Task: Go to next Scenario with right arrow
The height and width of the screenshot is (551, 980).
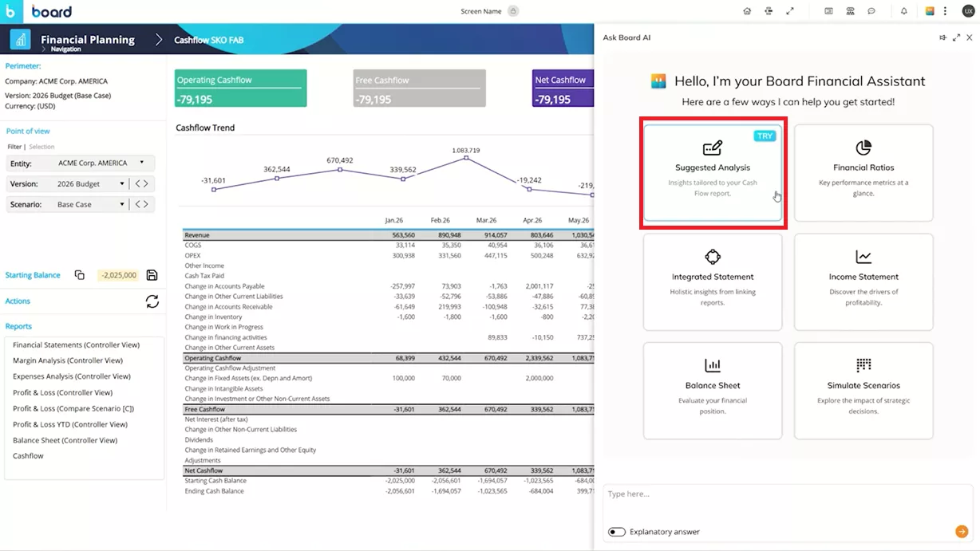Action: pyautogui.click(x=146, y=204)
